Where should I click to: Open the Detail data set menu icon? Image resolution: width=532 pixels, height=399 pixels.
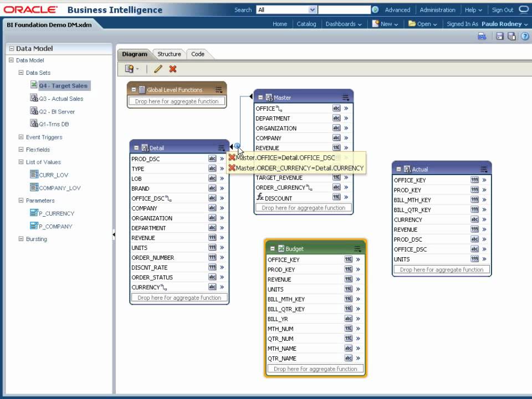pos(221,148)
